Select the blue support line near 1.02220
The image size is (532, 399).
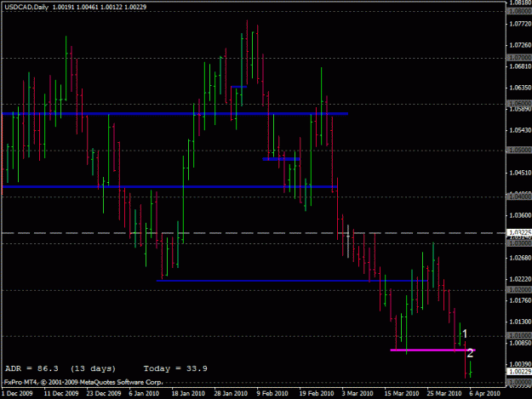[x=292, y=281]
